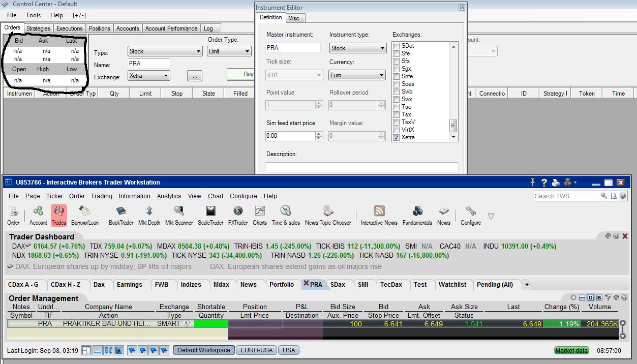Click the Buy button in Control Center
This screenshot has height=364, width=637.
[241, 74]
